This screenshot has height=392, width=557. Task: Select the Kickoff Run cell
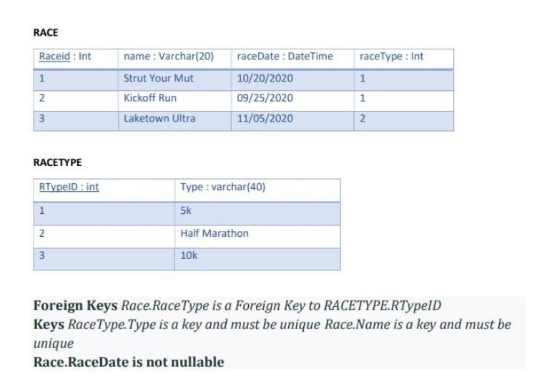point(174,101)
